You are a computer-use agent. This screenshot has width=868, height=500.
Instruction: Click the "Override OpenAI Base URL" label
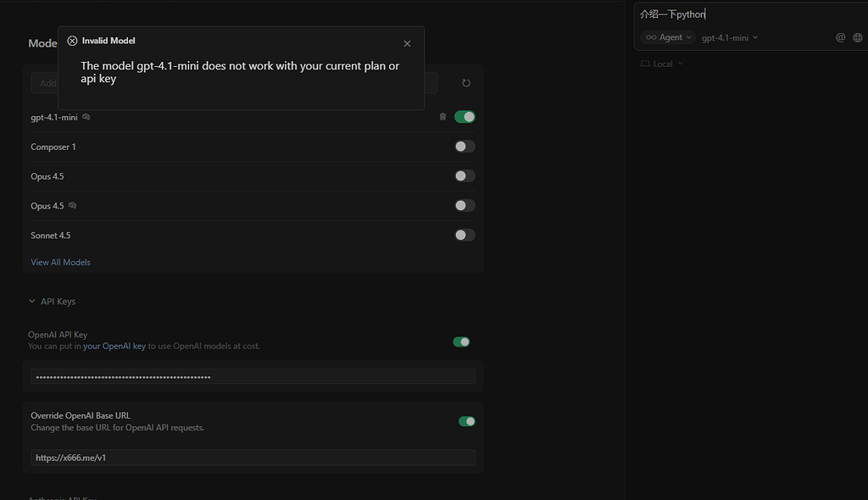(81, 415)
